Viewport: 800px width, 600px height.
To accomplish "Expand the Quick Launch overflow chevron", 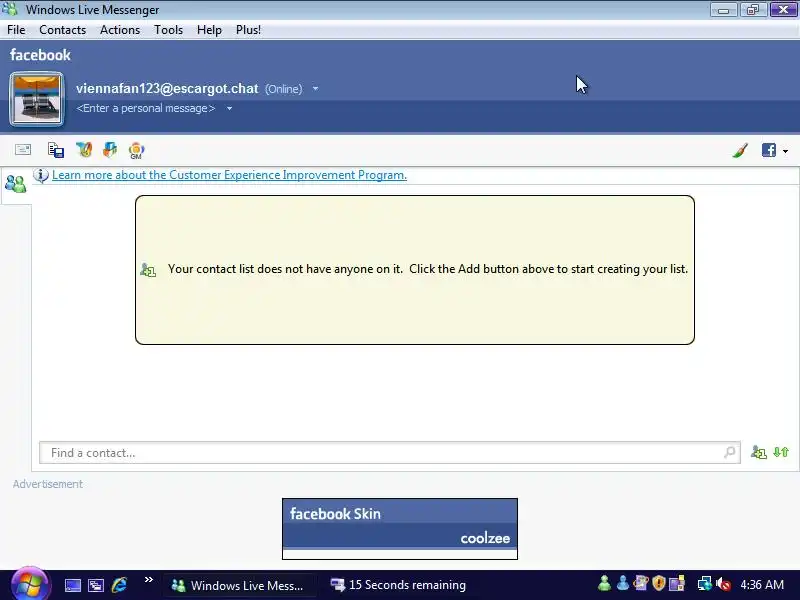I will 148,580.
